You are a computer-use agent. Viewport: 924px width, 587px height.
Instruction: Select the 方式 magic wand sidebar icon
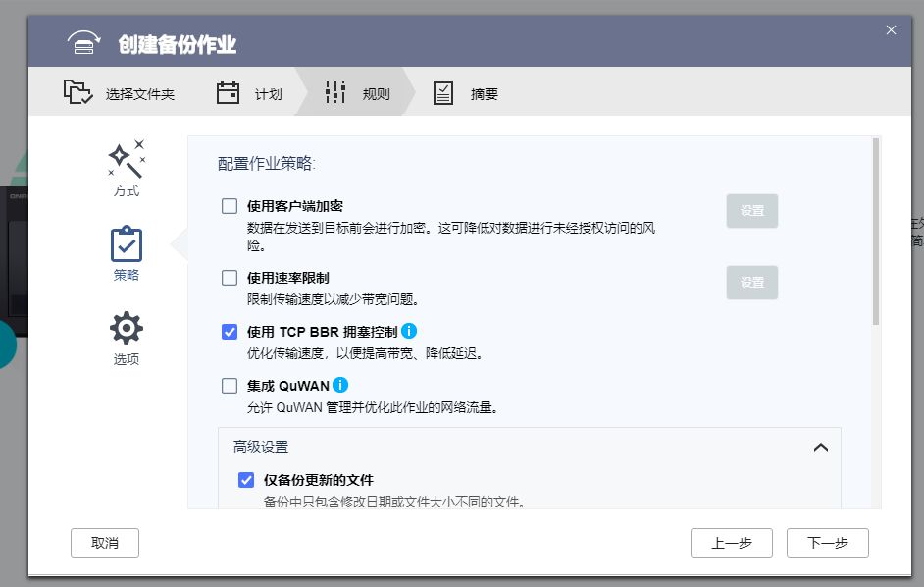click(126, 160)
